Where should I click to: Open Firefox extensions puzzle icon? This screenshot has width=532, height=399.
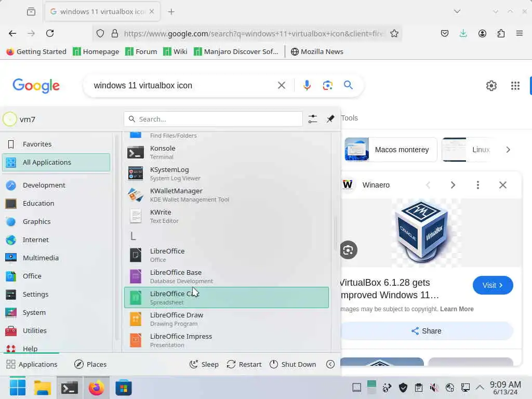click(500, 33)
